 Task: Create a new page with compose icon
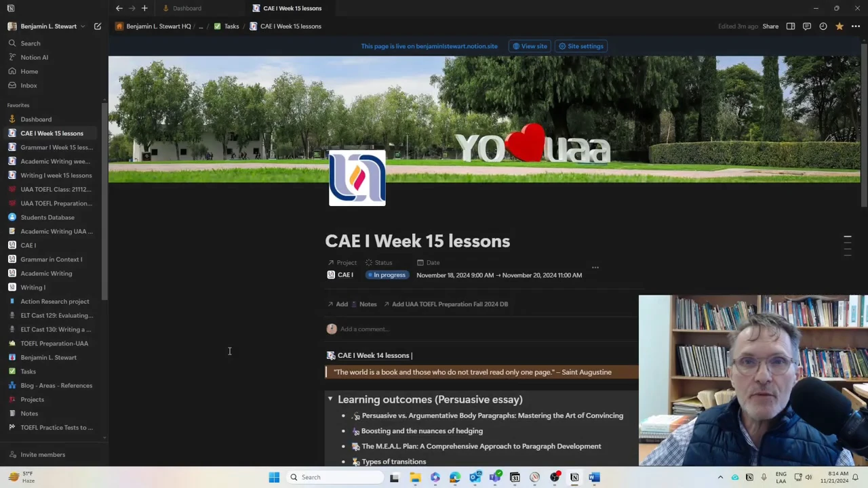click(x=98, y=26)
